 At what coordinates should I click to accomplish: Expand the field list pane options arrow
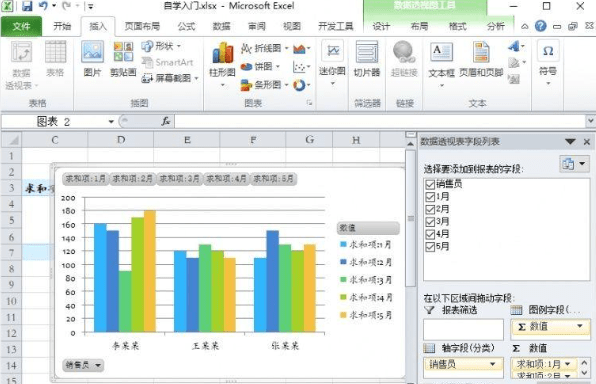pyautogui.click(x=570, y=142)
